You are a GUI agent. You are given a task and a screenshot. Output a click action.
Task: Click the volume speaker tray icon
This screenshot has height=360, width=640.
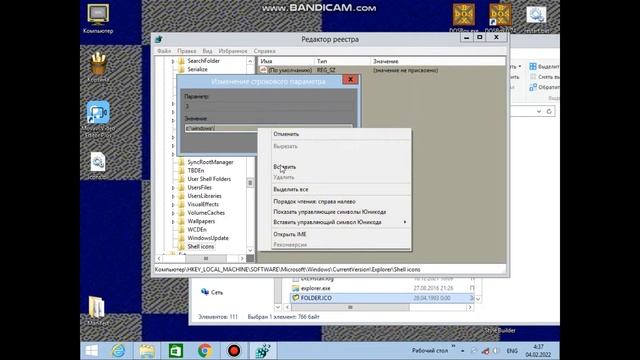coord(496,351)
